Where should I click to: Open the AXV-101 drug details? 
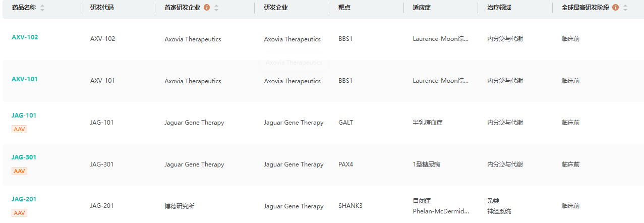click(x=25, y=79)
